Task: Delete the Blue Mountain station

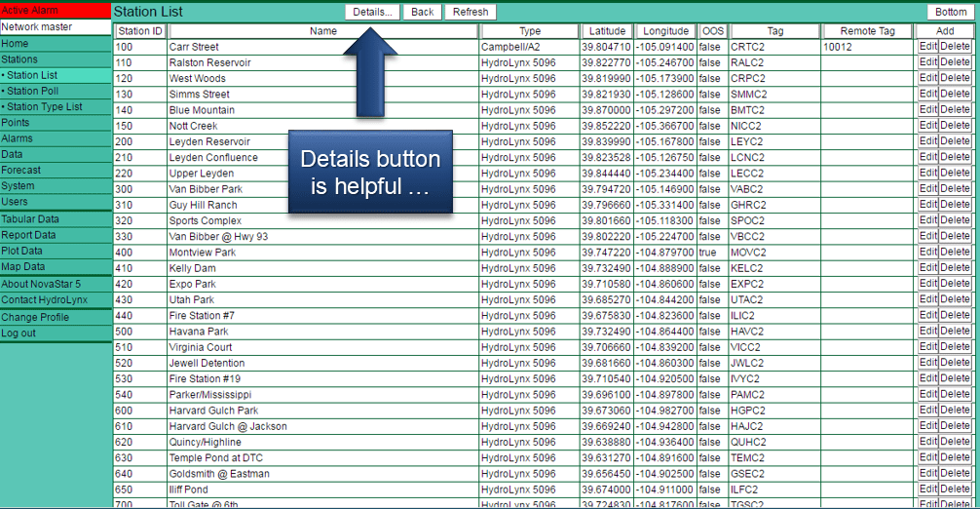Action: [x=955, y=109]
